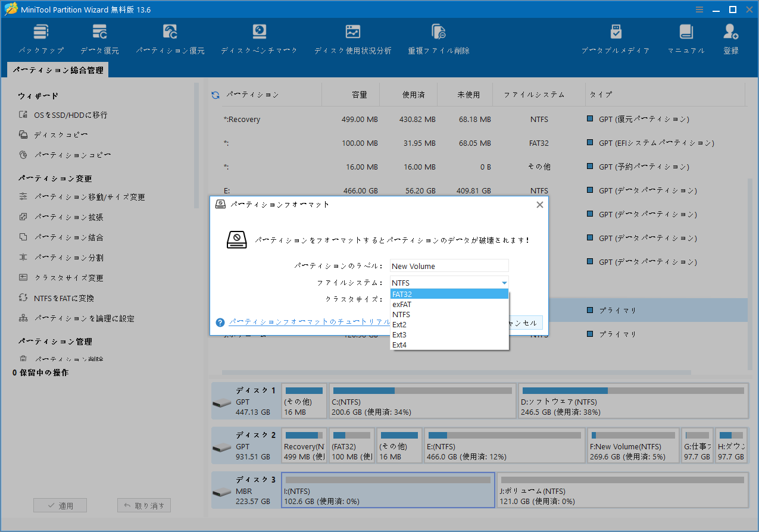
Task: Select OSをSSD/HDDに移行 wizard
Action: coord(71,115)
